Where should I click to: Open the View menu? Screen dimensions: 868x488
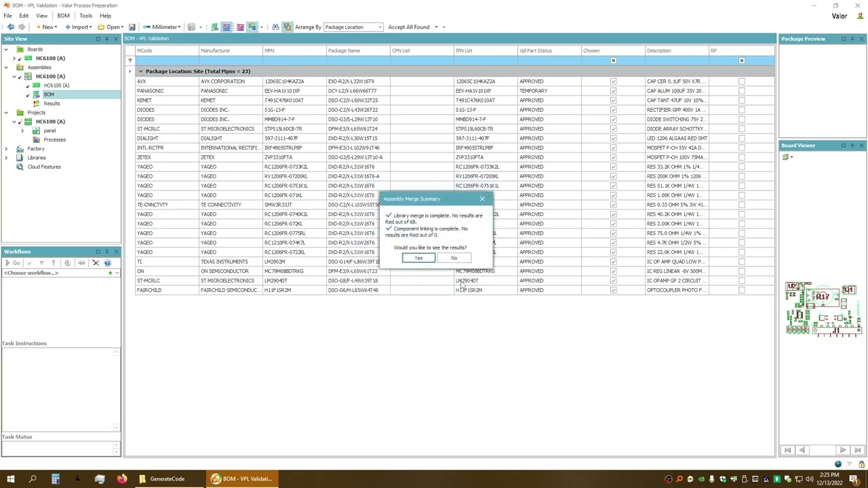click(41, 16)
